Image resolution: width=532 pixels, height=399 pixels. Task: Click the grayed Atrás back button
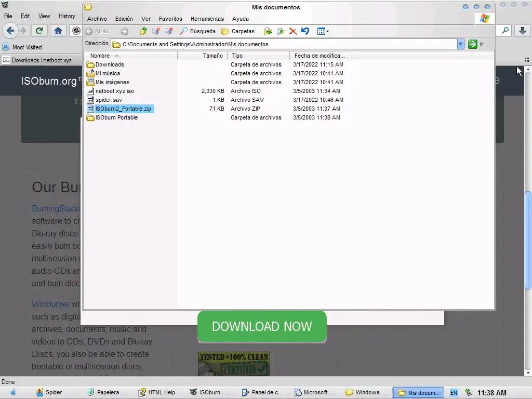[x=97, y=31]
